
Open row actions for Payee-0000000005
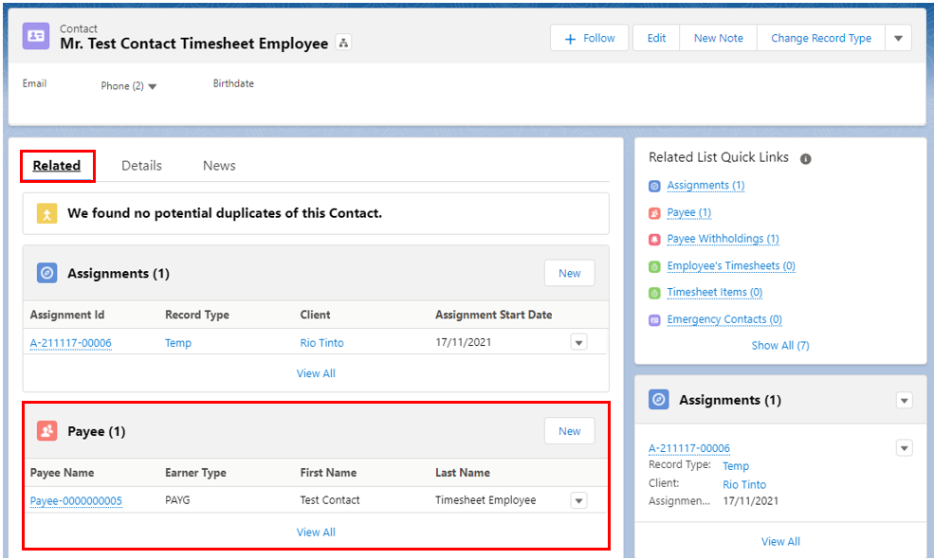(x=578, y=500)
